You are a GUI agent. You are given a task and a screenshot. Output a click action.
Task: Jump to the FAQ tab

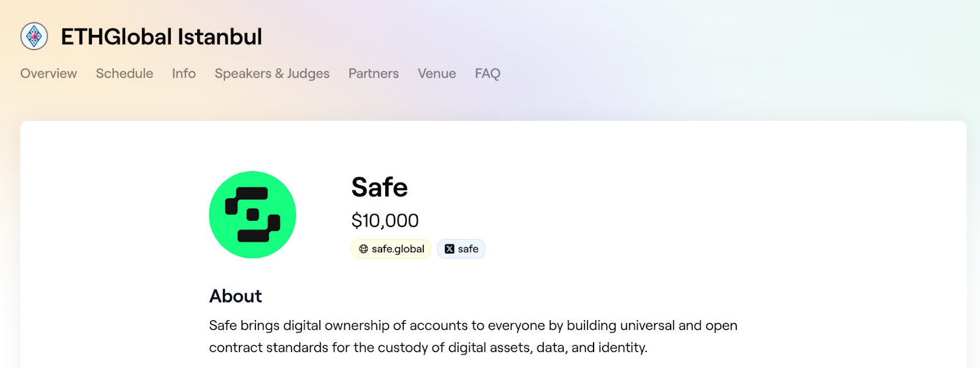[488, 74]
